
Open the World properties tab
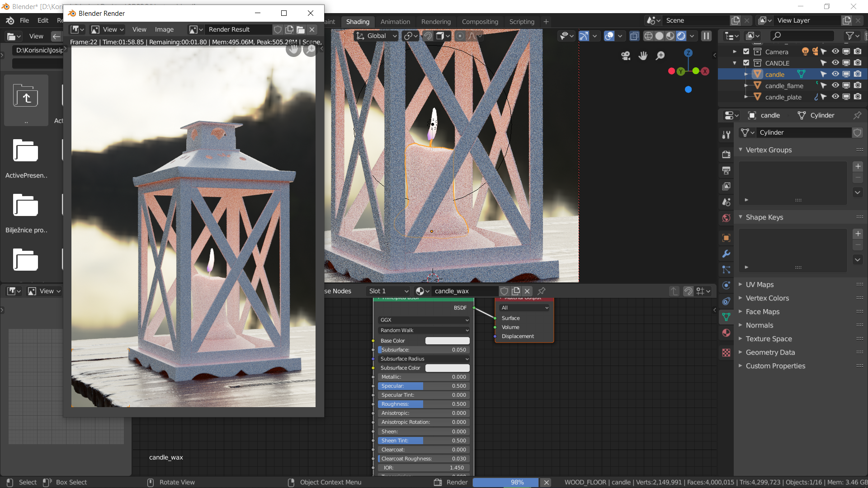(726, 218)
